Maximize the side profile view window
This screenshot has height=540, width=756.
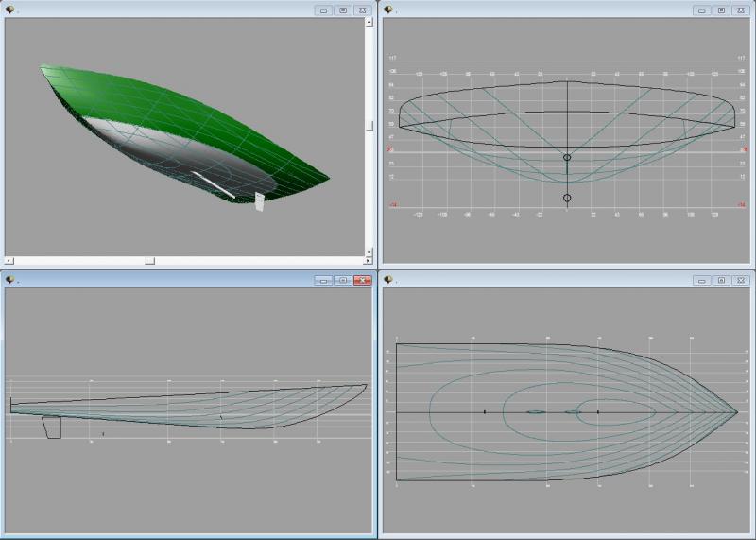point(343,281)
